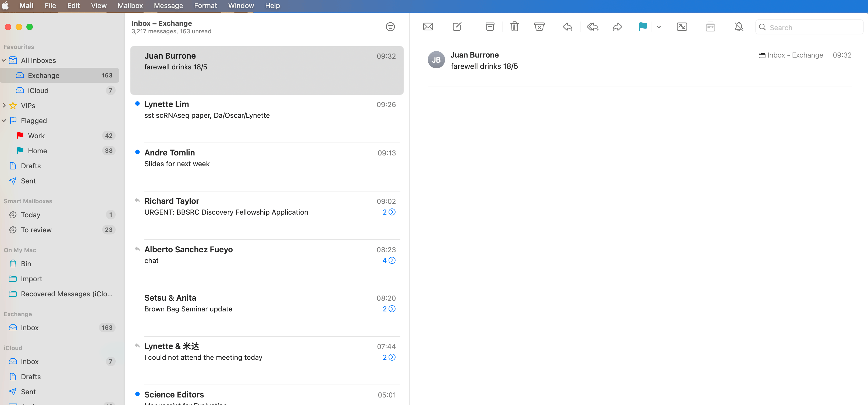Select the iCloud inbox in Favourites
This screenshot has width=868, height=405.
click(60, 90)
